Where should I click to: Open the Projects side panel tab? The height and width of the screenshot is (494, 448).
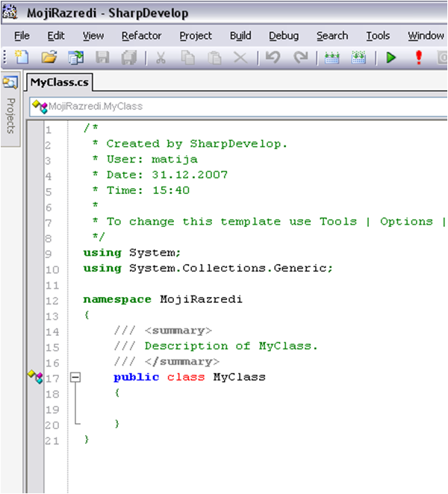[10, 114]
